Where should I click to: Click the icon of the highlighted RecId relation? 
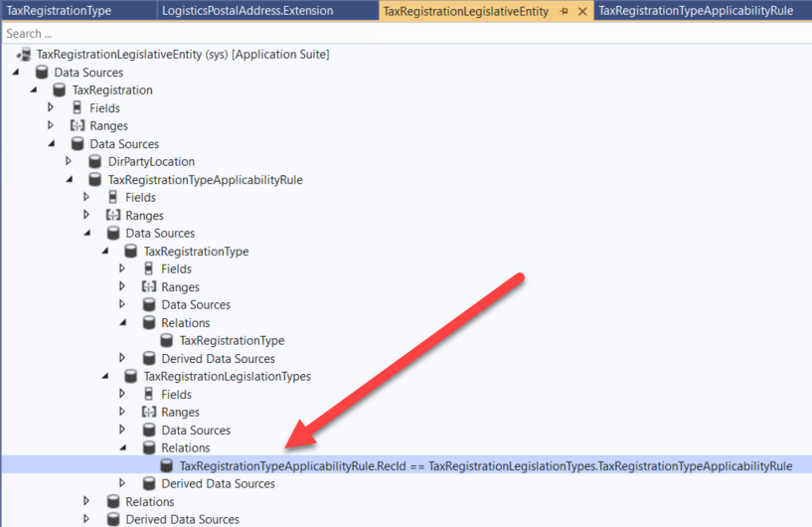167,465
